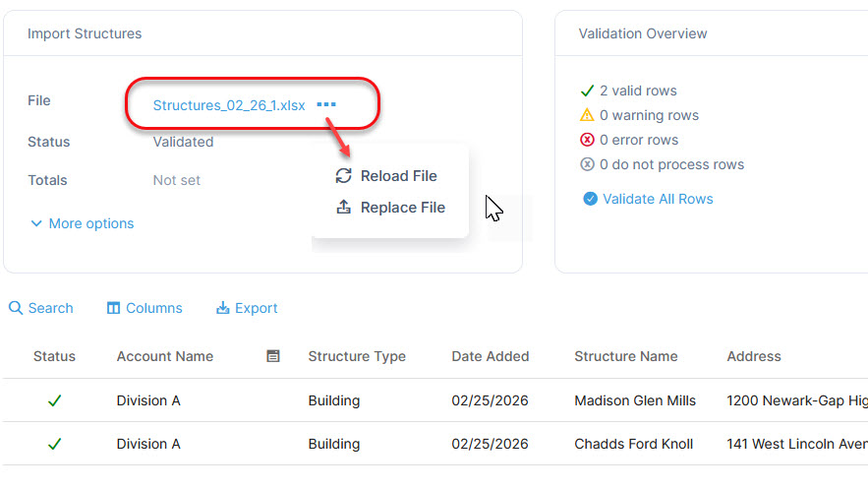Select the Madison Glen Mills row

(635, 400)
